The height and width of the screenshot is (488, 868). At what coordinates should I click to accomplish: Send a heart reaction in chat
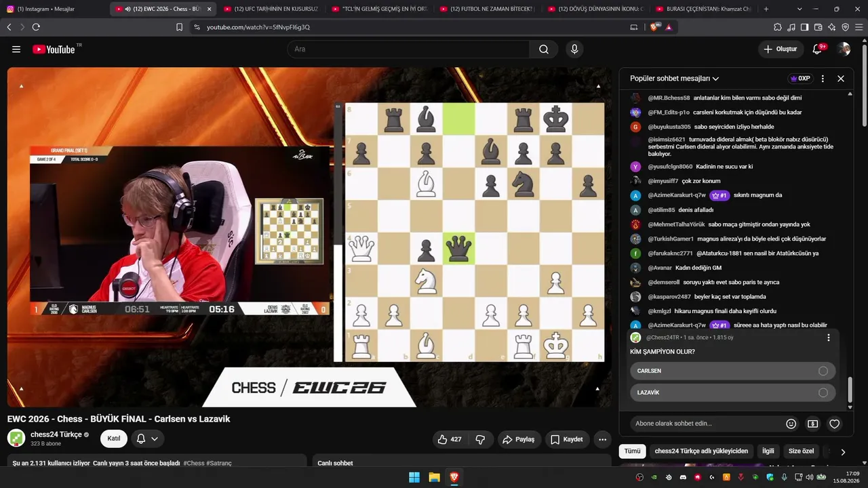point(835,424)
